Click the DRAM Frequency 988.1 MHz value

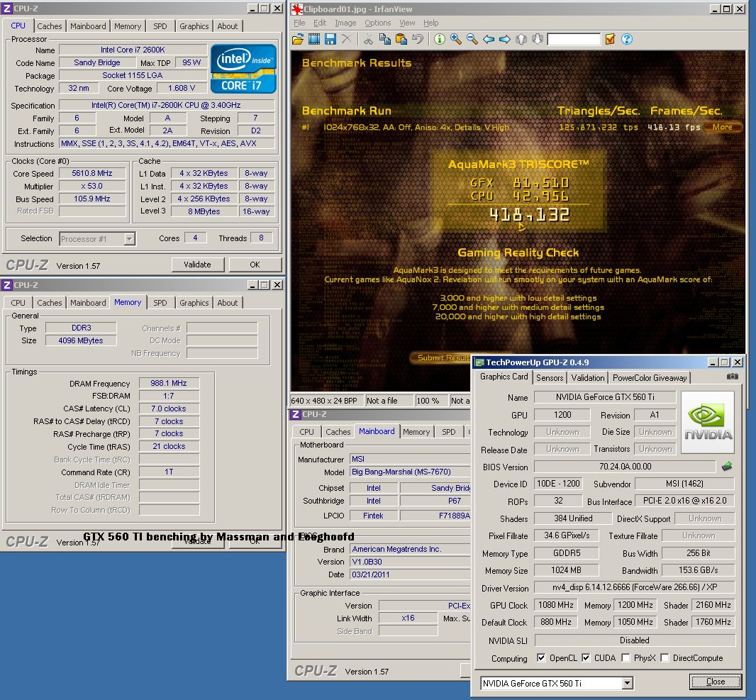click(x=169, y=383)
